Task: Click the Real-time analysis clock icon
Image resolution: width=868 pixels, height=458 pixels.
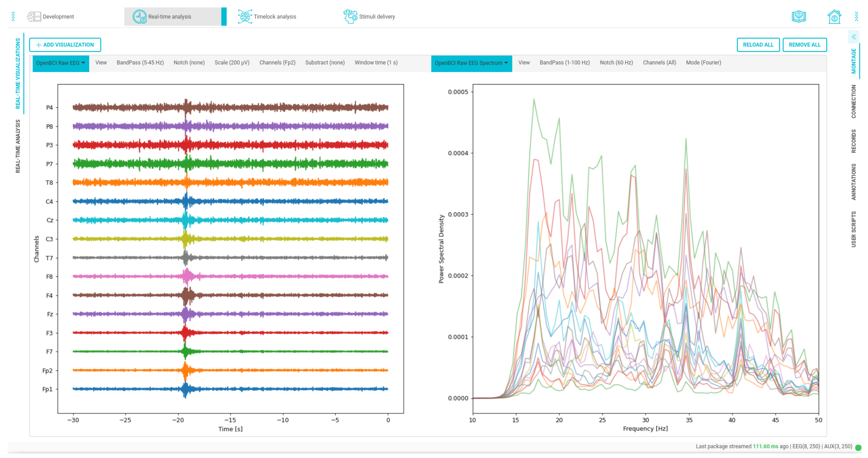Action: pyautogui.click(x=139, y=16)
